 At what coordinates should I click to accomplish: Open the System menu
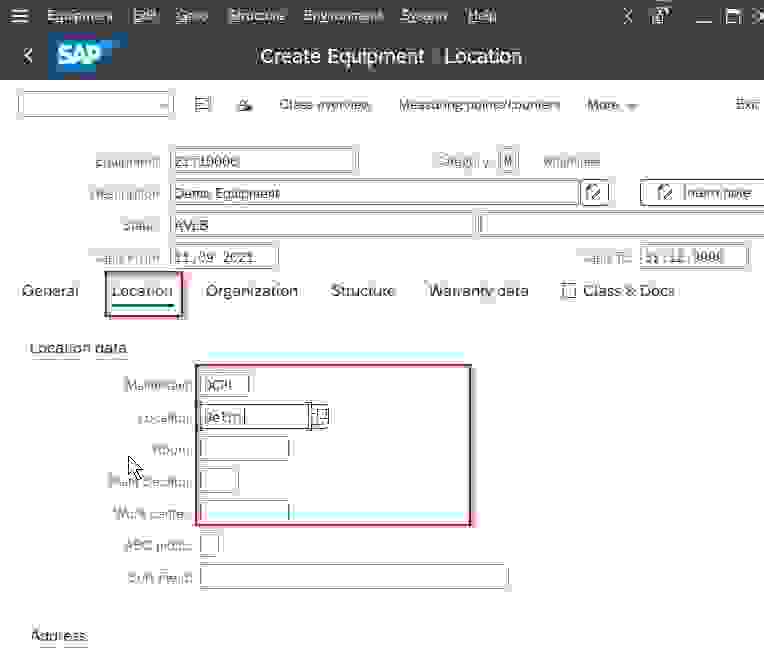[423, 17]
